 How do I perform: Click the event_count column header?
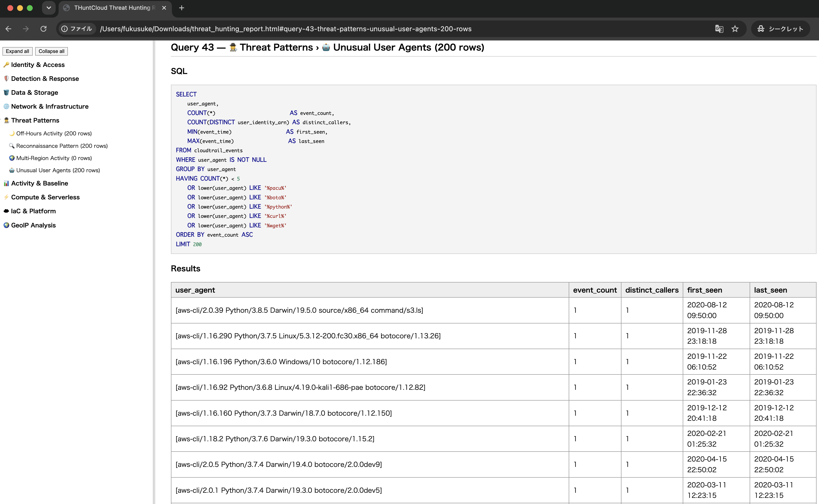click(x=595, y=290)
